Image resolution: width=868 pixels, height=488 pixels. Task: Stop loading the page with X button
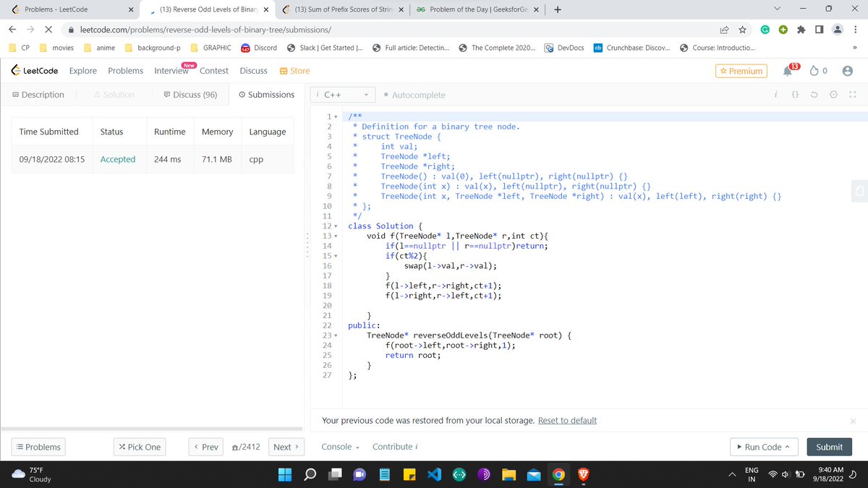click(48, 30)
